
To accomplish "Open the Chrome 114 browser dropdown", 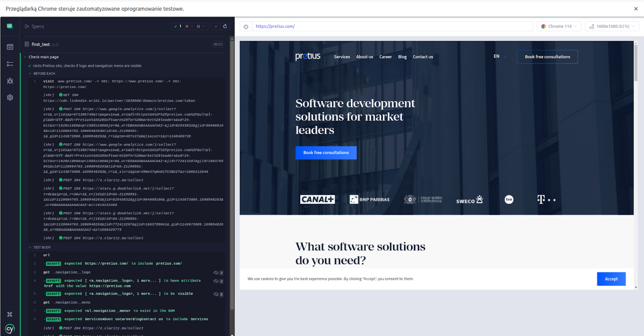I will pyautogui.click(x=559, y=26).
